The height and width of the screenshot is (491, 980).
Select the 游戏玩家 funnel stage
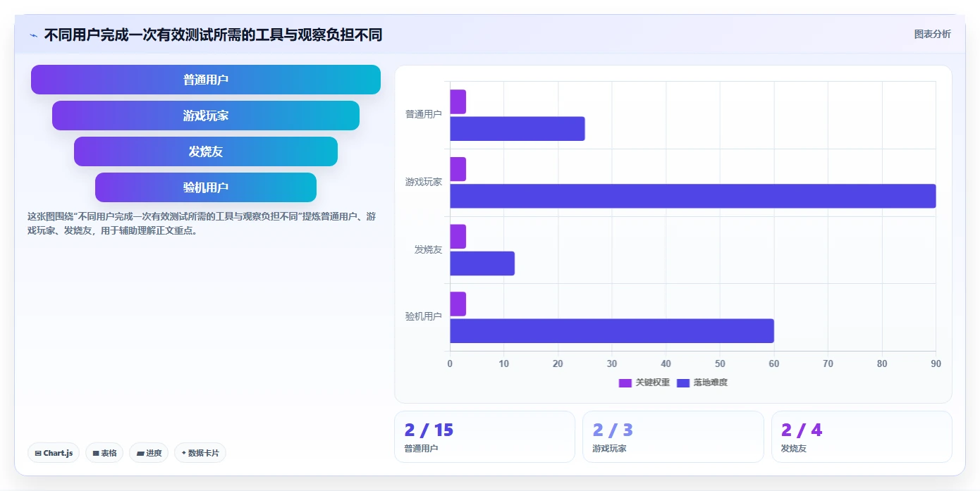[206, 116]
